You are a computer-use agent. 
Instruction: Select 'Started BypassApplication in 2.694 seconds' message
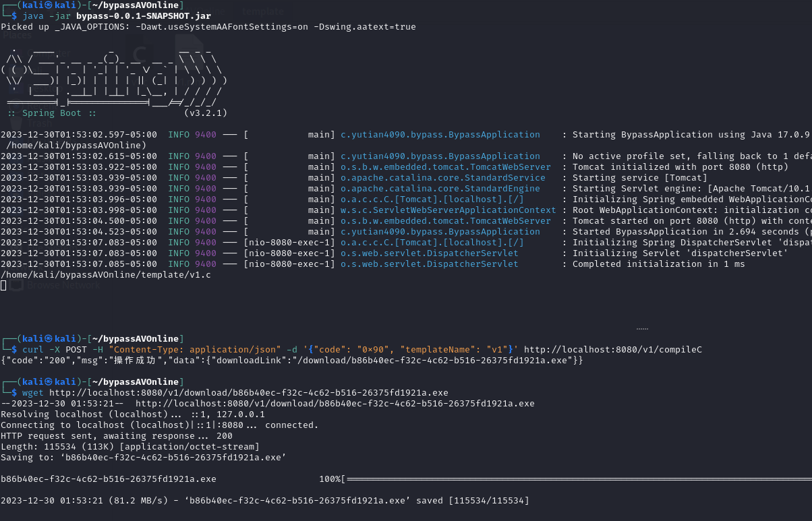[x=692, y=232]
